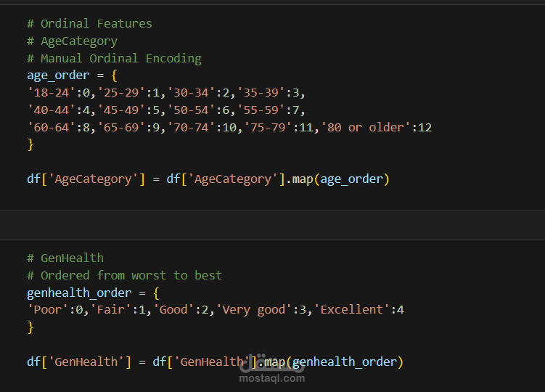Click the divider between the two code cells

click(272, 224)
